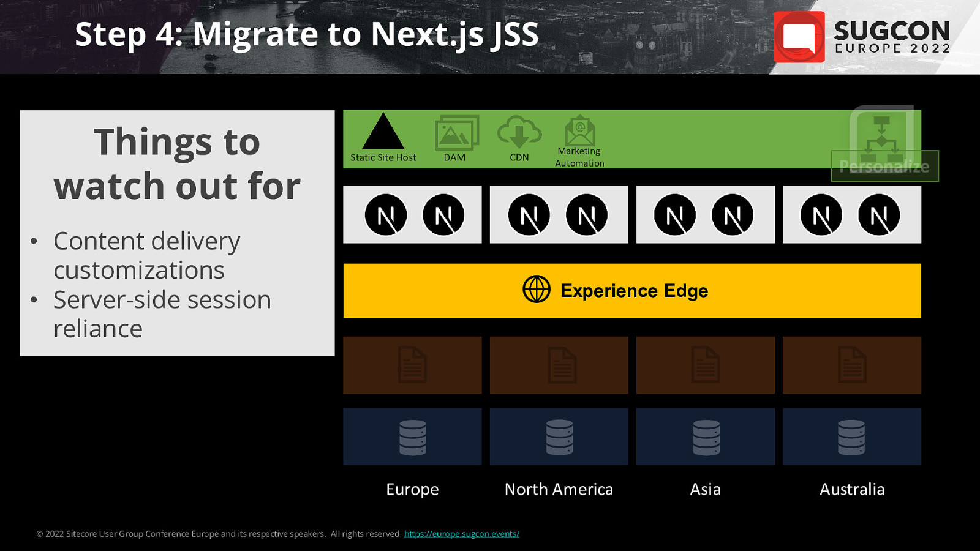This screenshot has width=980, height=551.
Task: Select the second Next.js icon above Europe
Action: (x=443, y=215)
